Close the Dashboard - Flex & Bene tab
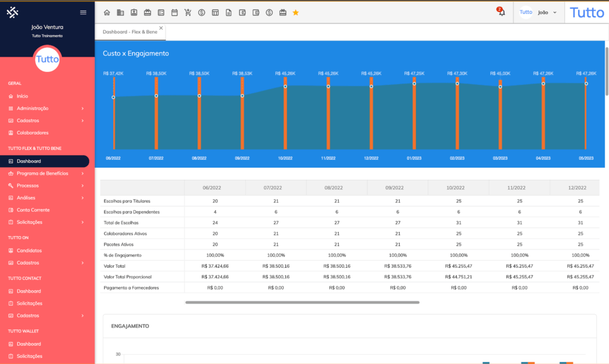The width and height of the screenshot is (609, 364). tap(161, 28)
